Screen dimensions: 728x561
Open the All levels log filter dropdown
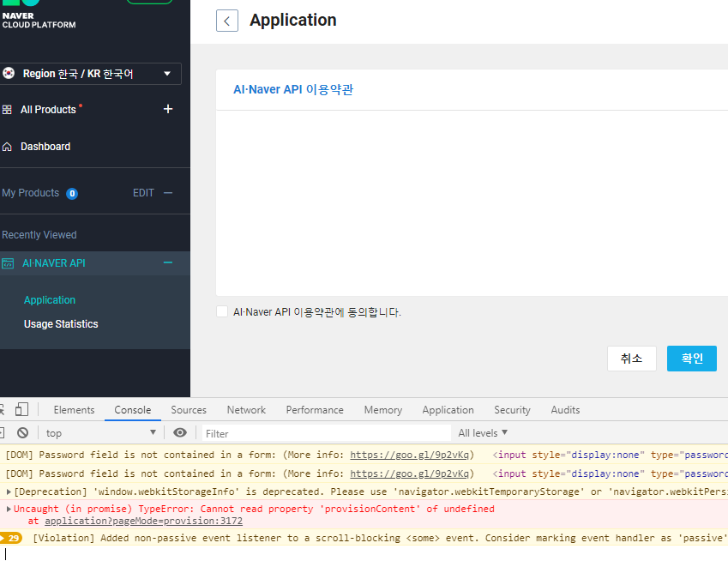(x=483, y=433)
